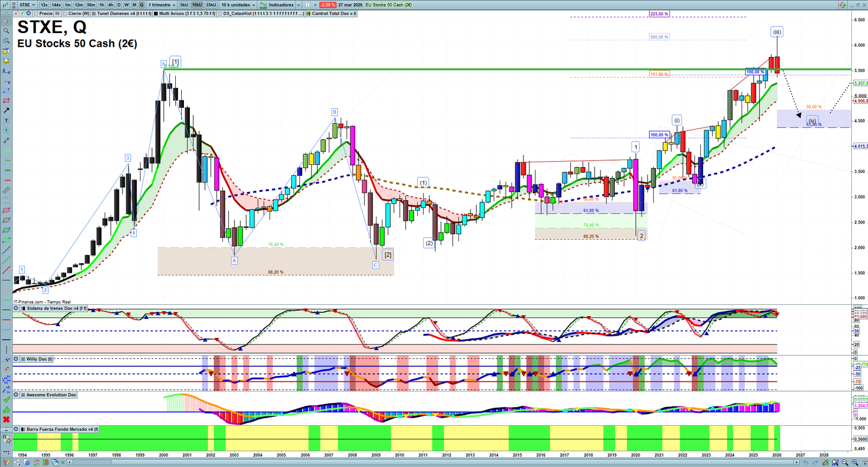Select the black arrow drawing tool
Screen dimensions: 868x467
6,111
